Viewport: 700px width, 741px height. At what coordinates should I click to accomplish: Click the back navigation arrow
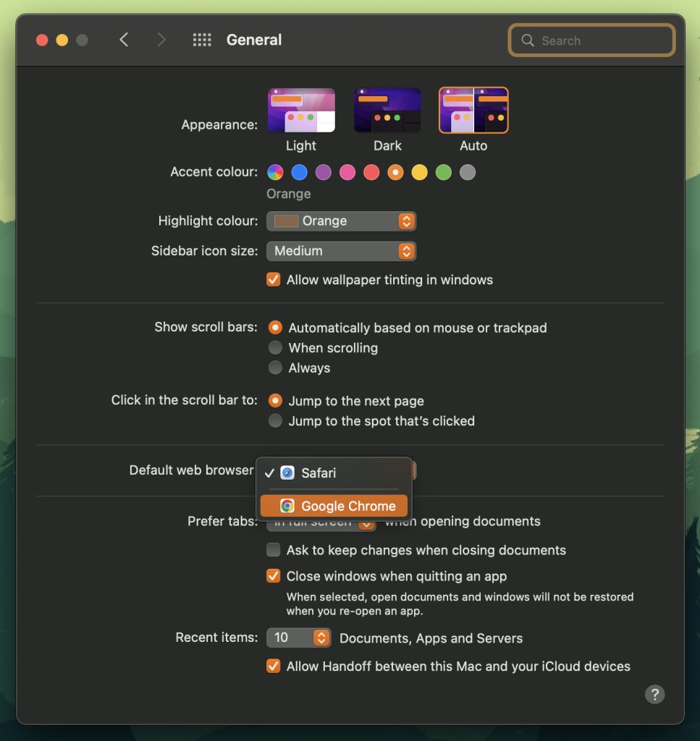pos(124,41)
